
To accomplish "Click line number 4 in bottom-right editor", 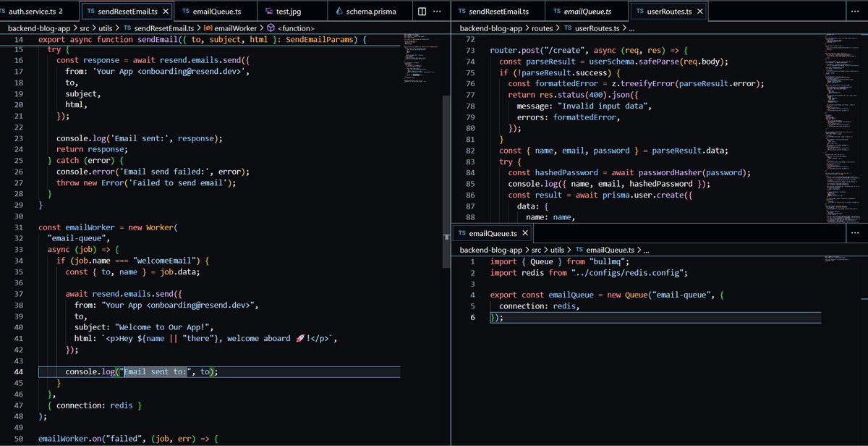I will (x=473, y=295).
